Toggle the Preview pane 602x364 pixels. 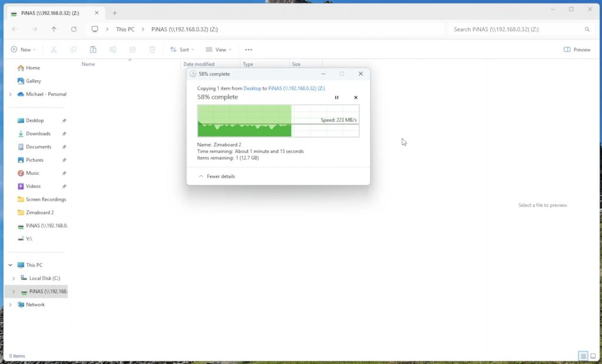(x=577, y=50)
